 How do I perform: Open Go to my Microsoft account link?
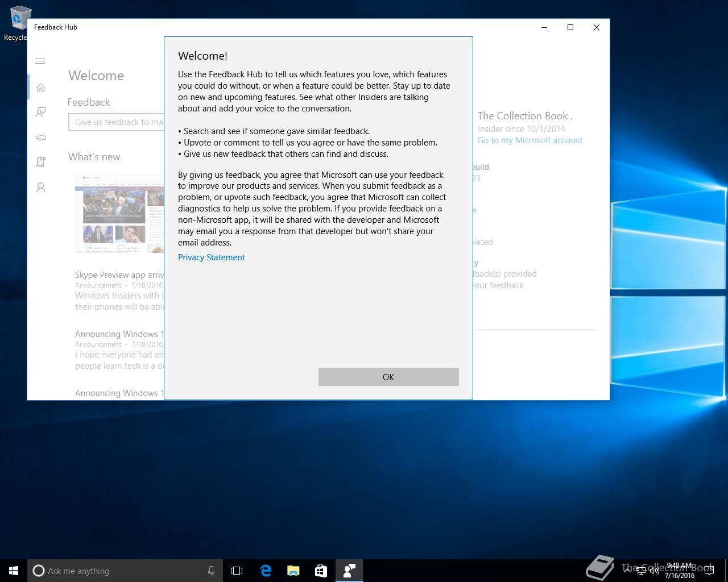(530, 140)
